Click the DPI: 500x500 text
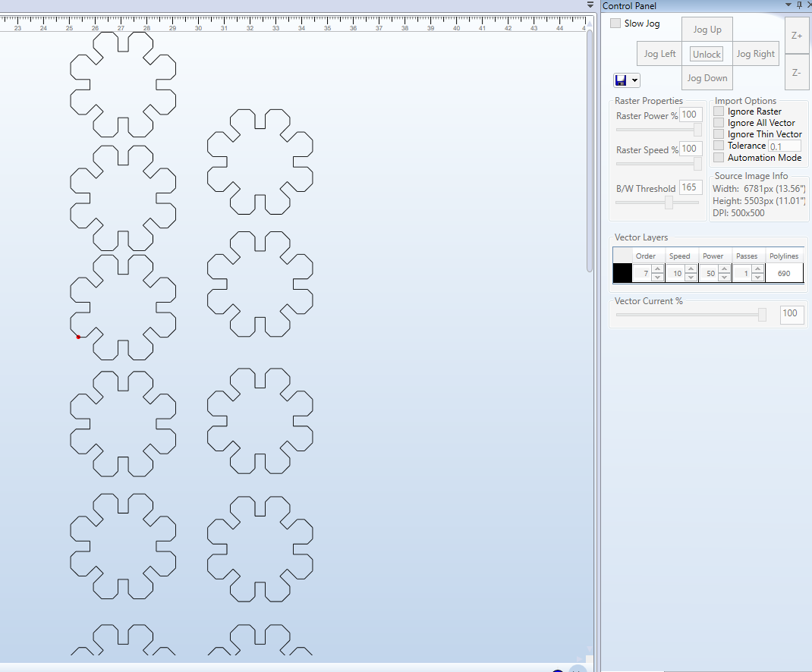This screenshot has width=812, height=672. tap(738, 213)
